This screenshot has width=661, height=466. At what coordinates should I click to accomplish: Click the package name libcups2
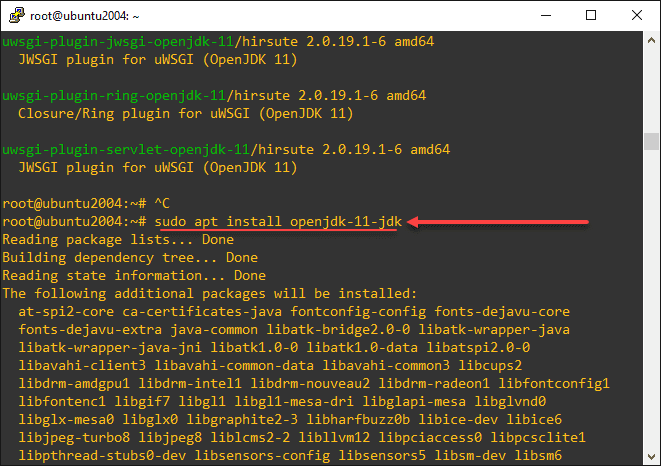pyautogui.click(x=490, y=365)
